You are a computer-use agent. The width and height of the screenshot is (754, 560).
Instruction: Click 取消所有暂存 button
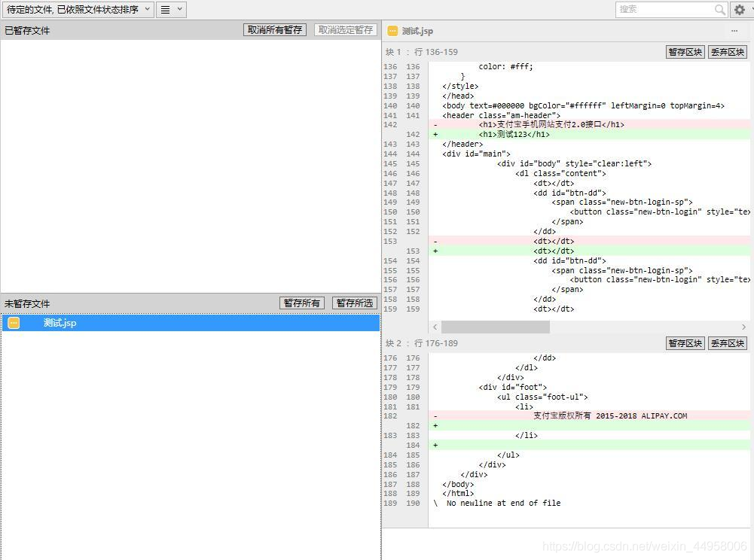tap(275, 30)
